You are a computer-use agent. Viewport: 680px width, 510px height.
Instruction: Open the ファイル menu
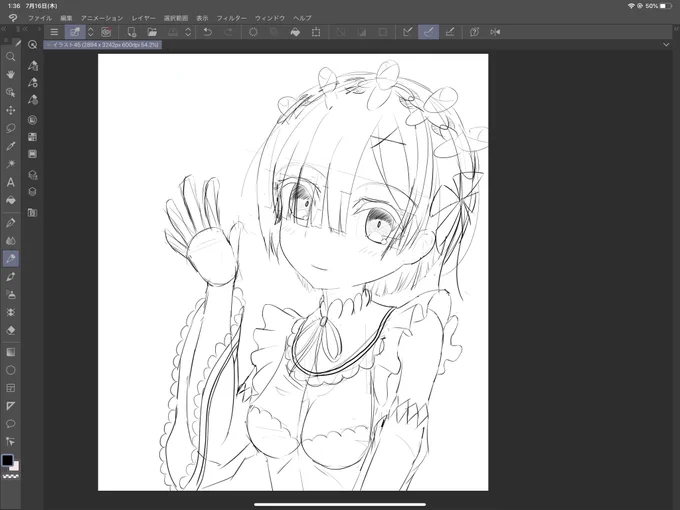click(39, 18)
